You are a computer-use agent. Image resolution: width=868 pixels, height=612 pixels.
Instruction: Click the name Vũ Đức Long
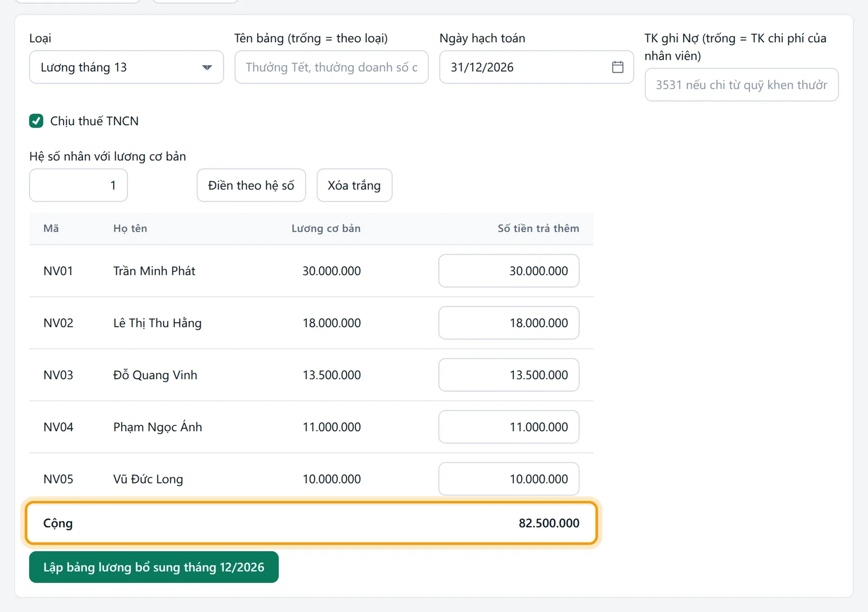(x=148, y=479)
